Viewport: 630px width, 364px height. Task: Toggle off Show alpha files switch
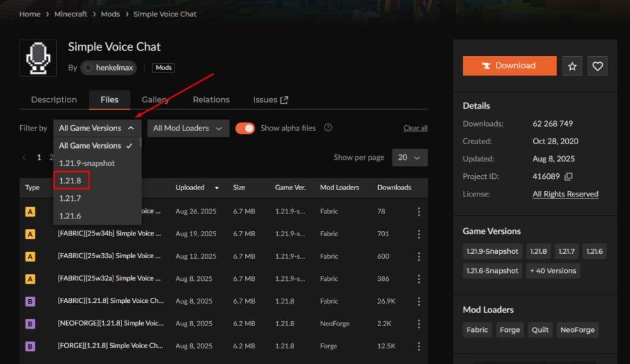245,128
